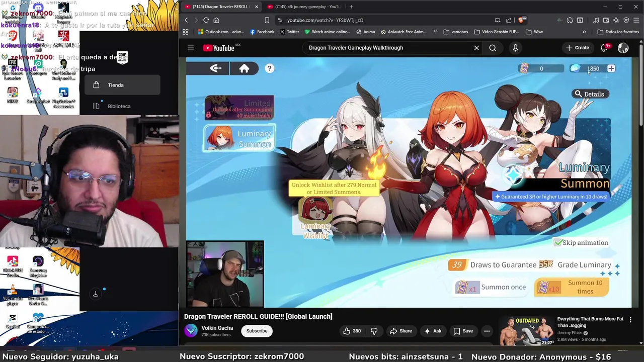Open the Volkin Gacha channel avatar
Image resolution: width=644 pixels, height=362 pixels.
[191, 331]
